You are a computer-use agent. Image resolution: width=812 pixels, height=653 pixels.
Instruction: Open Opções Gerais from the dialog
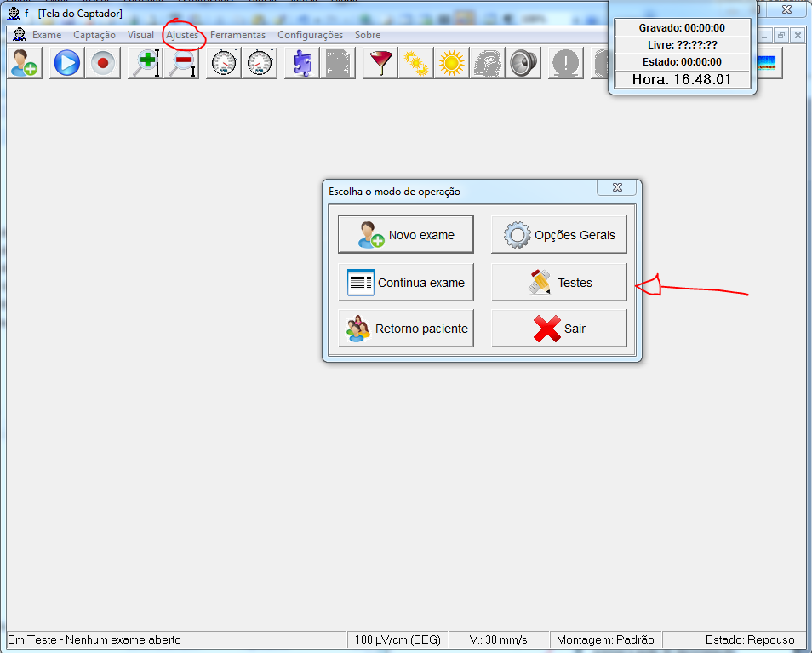[559, 235]
